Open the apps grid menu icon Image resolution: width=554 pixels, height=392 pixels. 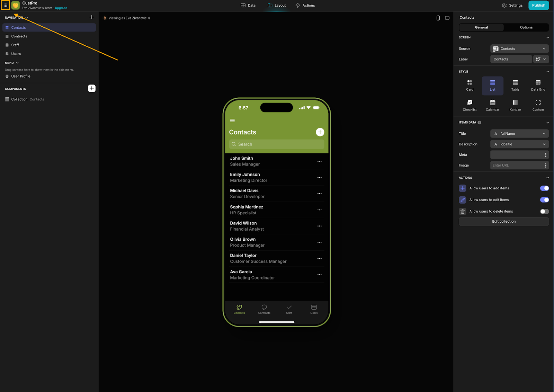pos(6,5)
